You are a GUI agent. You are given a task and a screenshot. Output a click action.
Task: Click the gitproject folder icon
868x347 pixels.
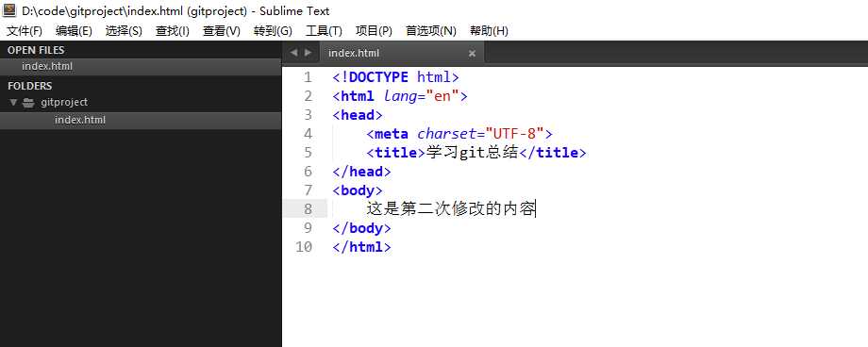point(29,103)
